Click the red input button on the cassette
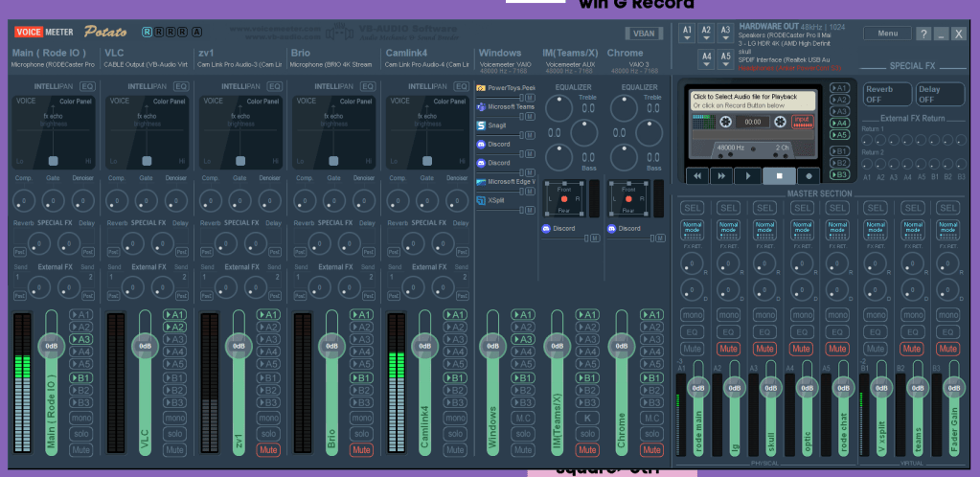Image resolution: width=980 pixels, height=477 pixels. 803,122
